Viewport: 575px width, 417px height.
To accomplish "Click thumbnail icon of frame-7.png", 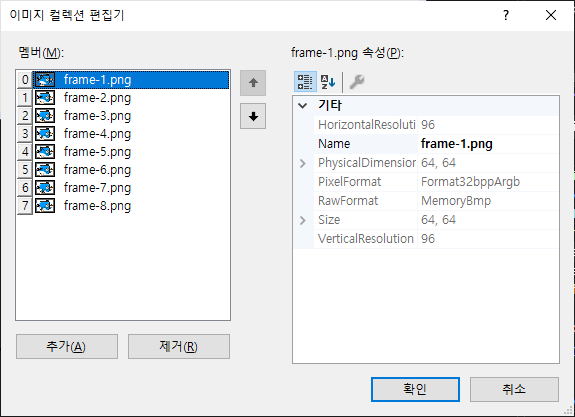I will click(x=45, y=187).
